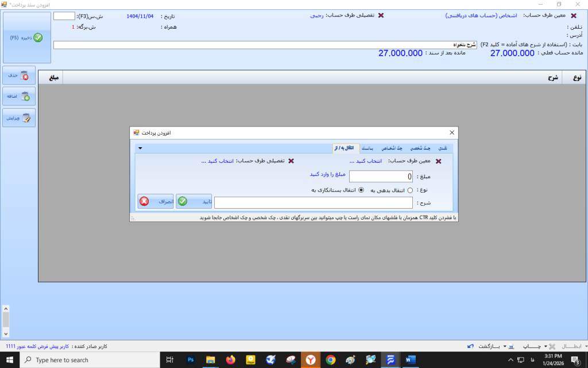Viewport: 588px width, 368px height.
Task: Open Google Chrome from the taskbar
Action: click(330, 360)
